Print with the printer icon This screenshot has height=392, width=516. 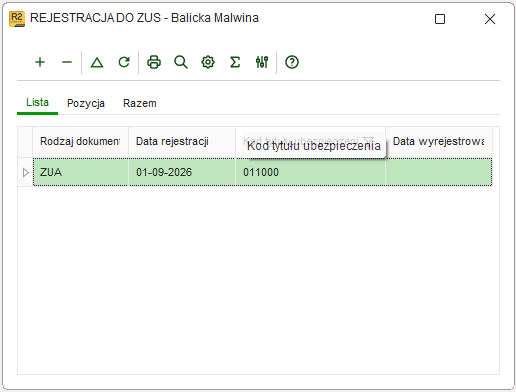click(x=154, y=62)
